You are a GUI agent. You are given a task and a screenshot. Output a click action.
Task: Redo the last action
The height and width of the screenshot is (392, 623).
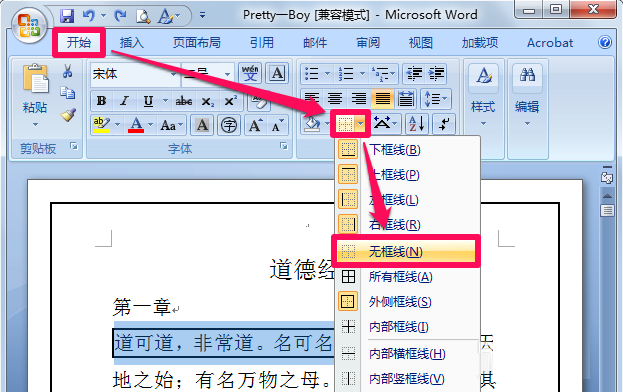tap(120, 16)
